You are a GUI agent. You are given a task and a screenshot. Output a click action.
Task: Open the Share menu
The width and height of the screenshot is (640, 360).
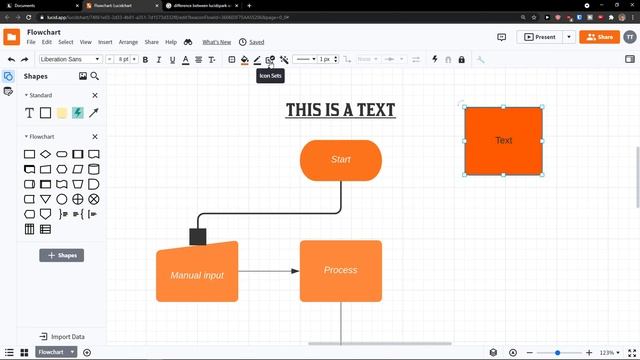pos(151,42)
